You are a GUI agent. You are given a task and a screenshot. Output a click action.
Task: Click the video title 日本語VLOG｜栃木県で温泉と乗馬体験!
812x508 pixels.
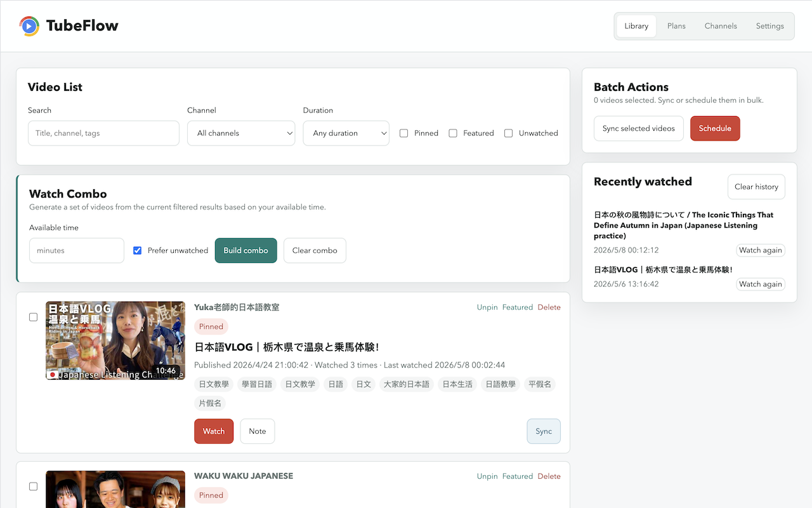(x=287, y=347)
